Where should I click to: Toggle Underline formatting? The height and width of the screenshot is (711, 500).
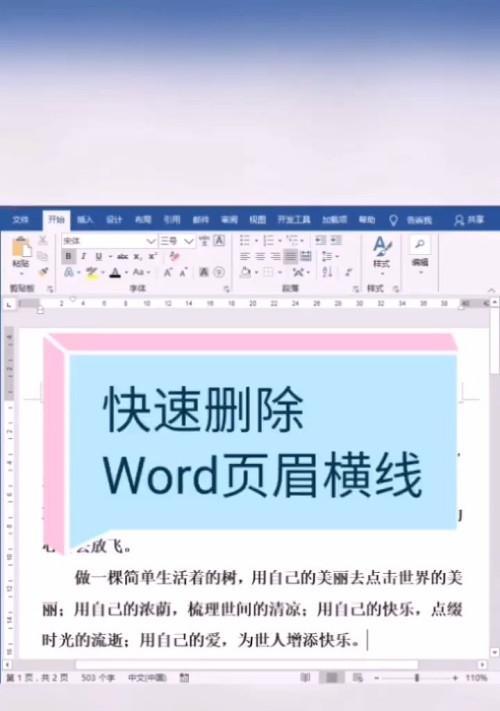point(98,257)
